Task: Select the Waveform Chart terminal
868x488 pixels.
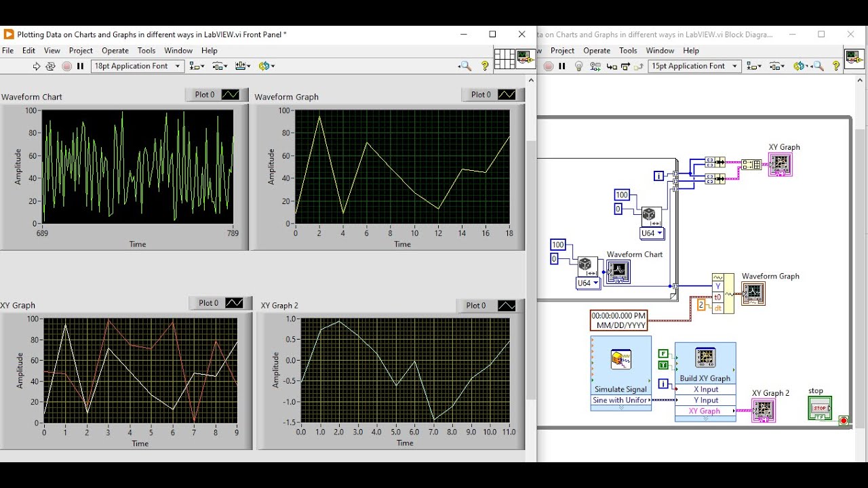Action: [x=618, y=271]
